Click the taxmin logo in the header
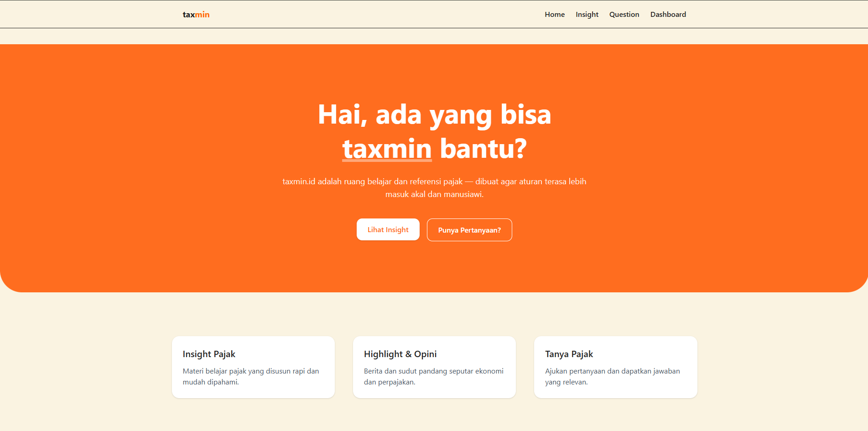 coord(196,14)
